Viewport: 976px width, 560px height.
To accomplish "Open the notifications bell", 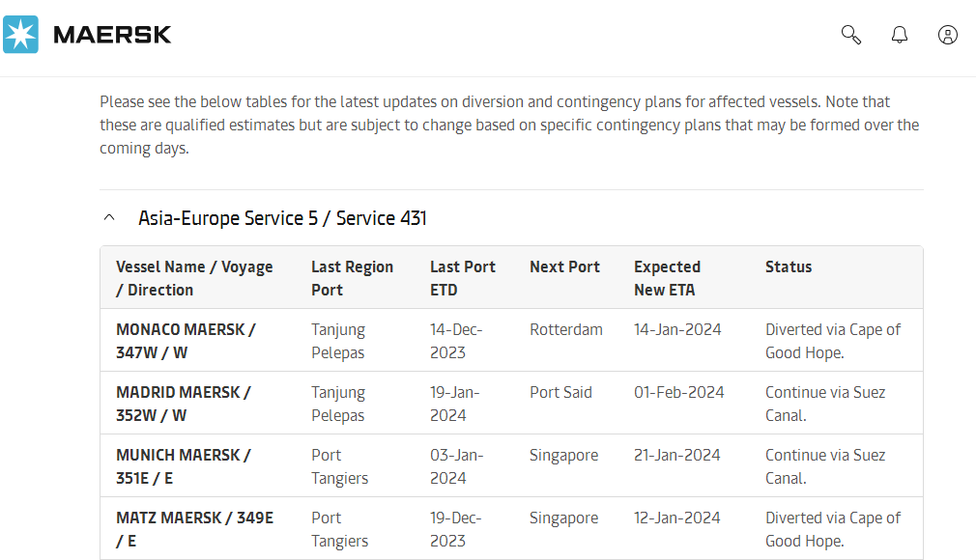I will (x=900, y=35).
